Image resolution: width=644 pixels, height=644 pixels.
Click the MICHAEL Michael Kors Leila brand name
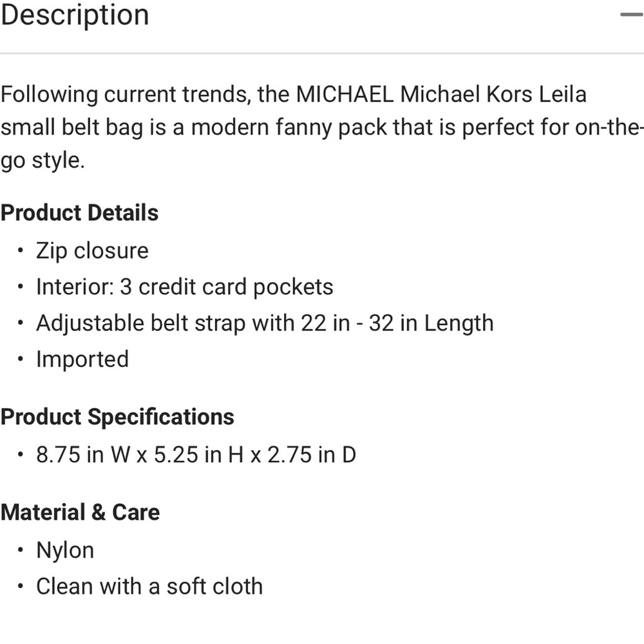tap(441, 94)
